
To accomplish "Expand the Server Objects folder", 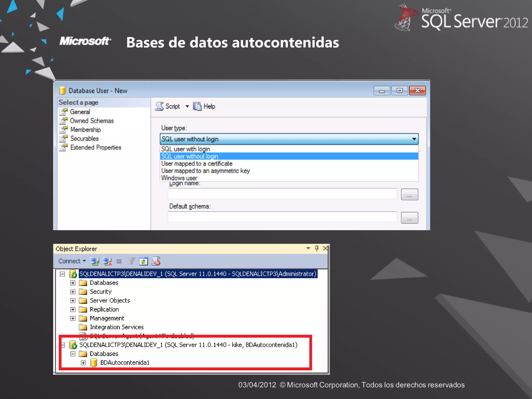I will click(73, 301).
